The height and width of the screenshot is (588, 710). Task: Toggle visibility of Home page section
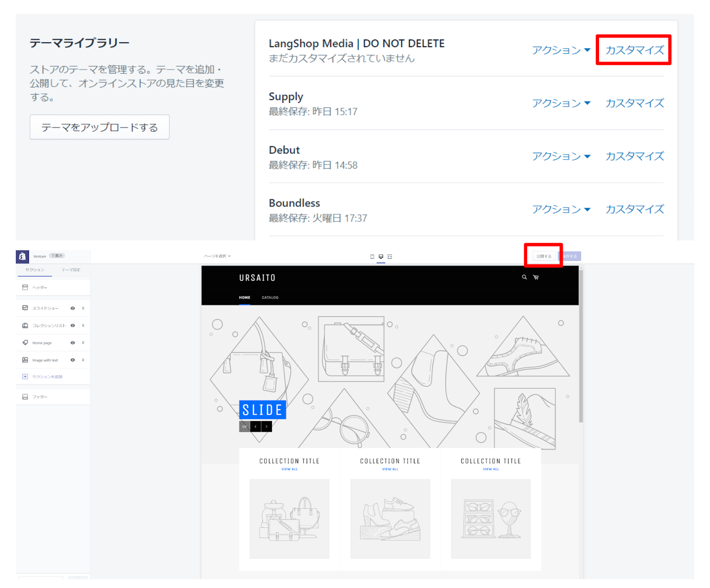pyautogui.click(x=73, y=343)
